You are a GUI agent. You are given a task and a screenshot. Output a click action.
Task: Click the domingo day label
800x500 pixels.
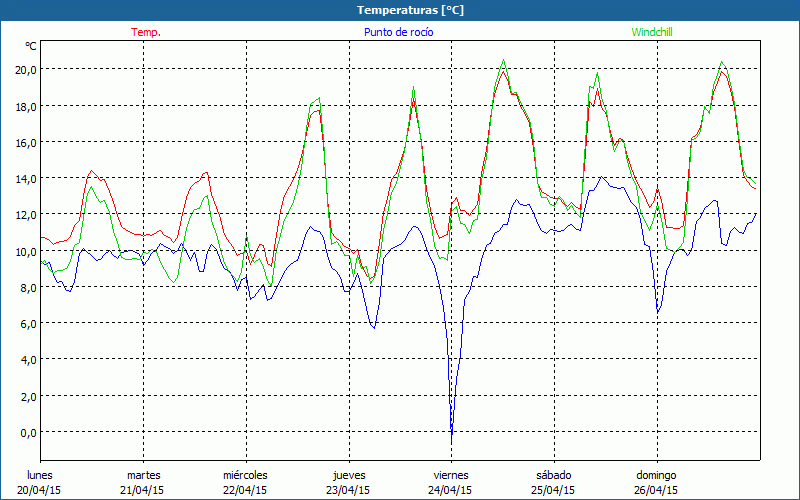(x=656, y=475)
